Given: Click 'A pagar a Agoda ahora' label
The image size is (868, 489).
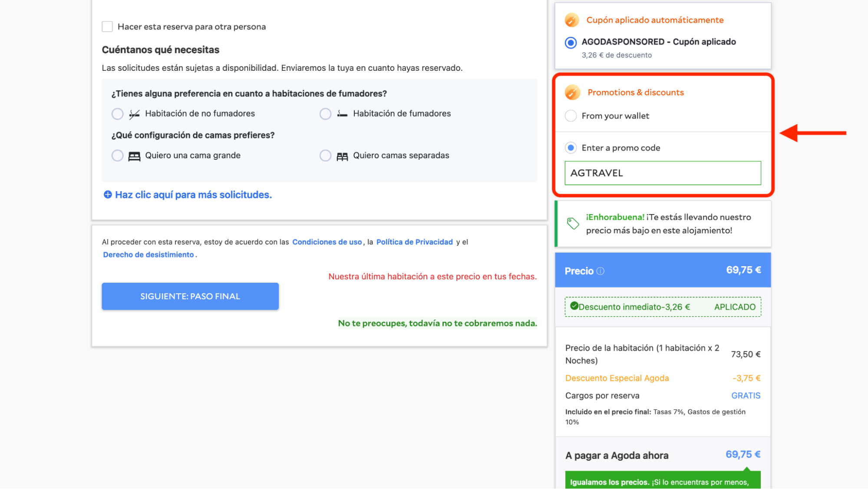Looking at the screenshot, I should [x=617, y=456].
